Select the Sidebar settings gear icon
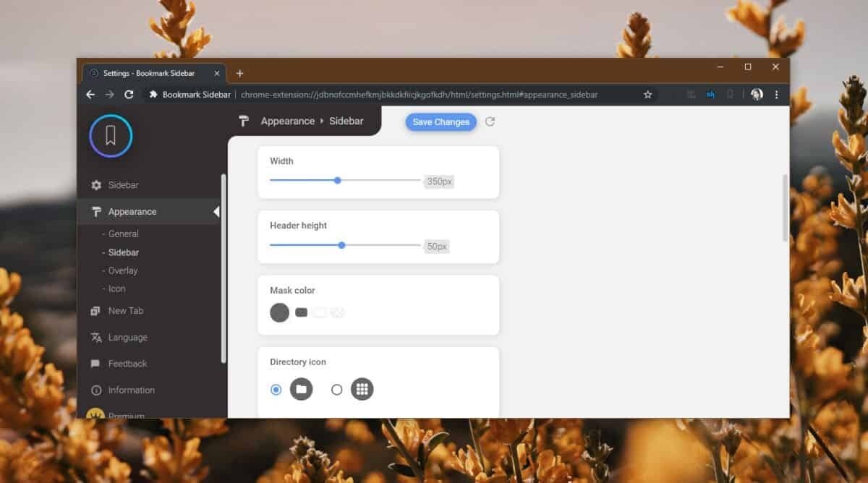Screen dimensions: 868x483 pos(96,184)
